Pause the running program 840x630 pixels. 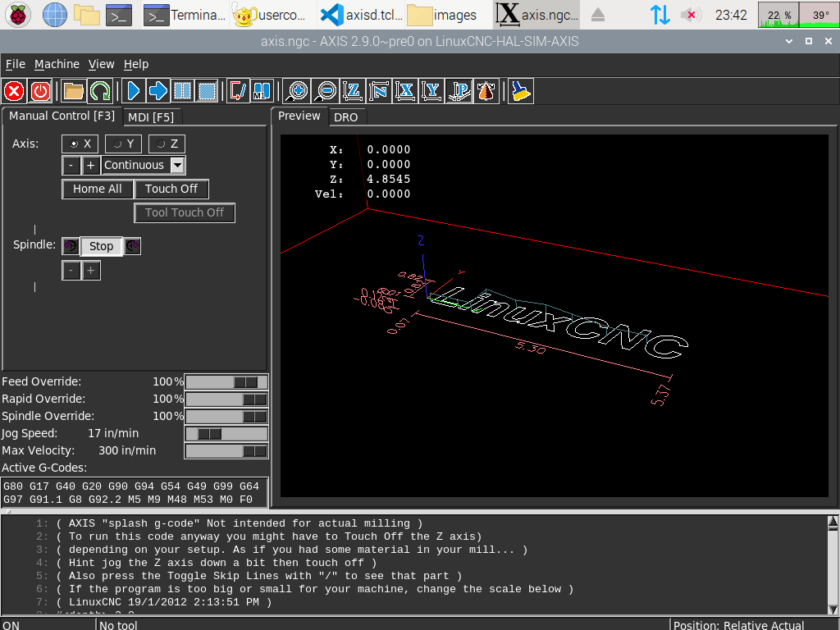tap(183, 91)
